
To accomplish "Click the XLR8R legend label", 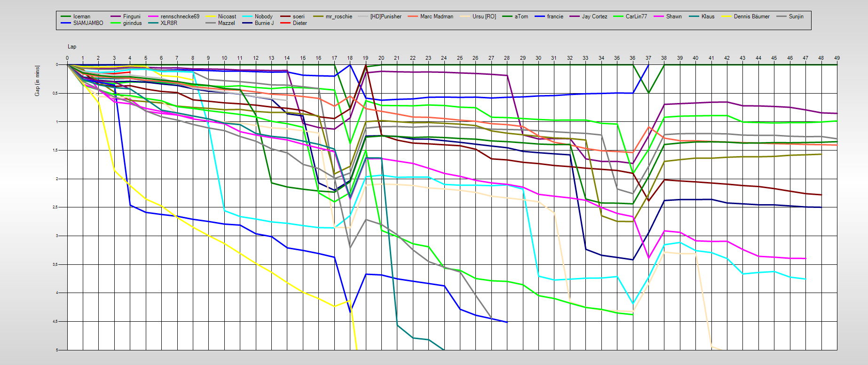I will pos(169,23).
